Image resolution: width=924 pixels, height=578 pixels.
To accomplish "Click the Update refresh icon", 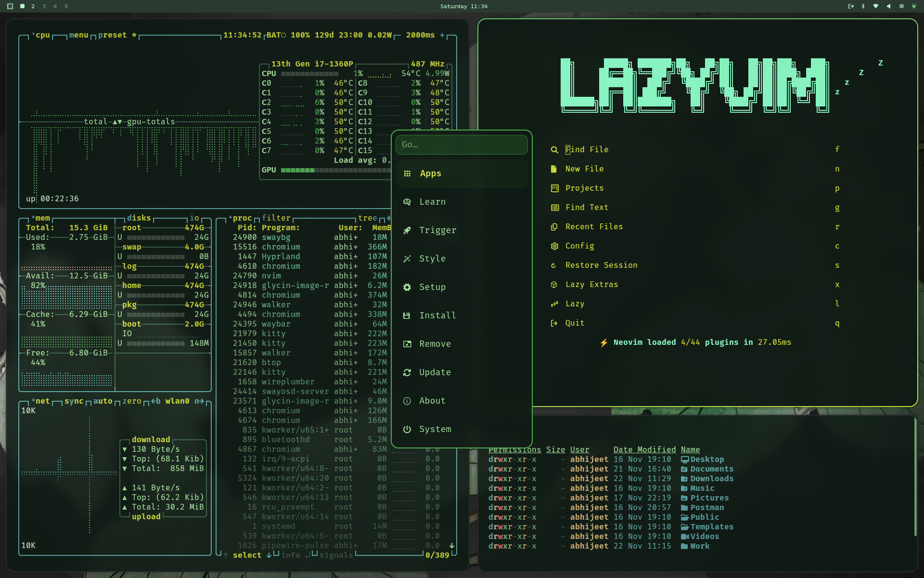I will 407,372.
